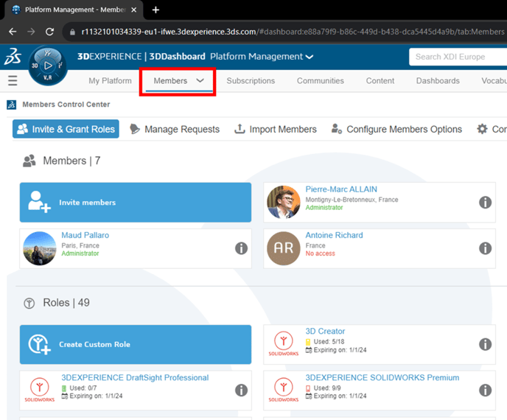The width and height of the screenshot is (507, 420).
Task: Click Maud Pallaro profile photo
Action: (40, 248)
